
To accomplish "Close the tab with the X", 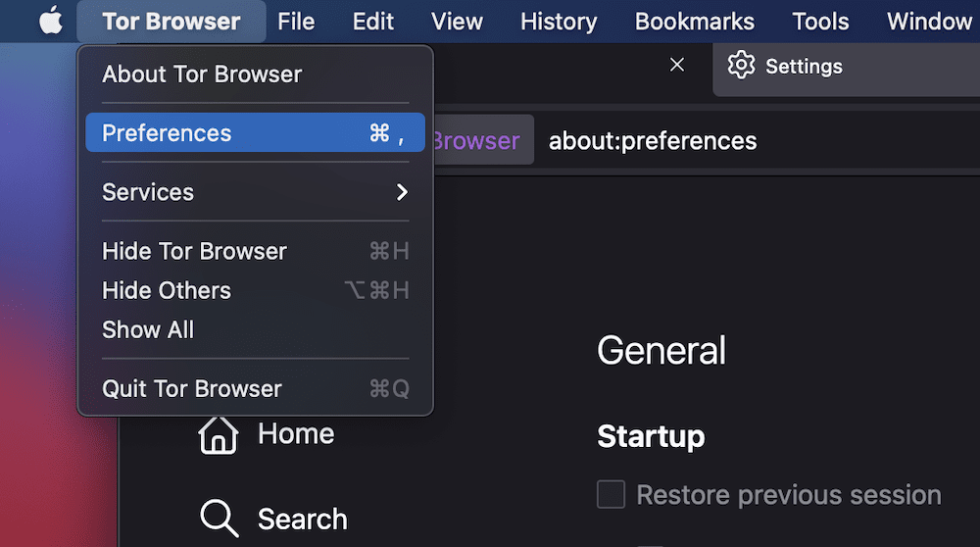I will [676, 65].
